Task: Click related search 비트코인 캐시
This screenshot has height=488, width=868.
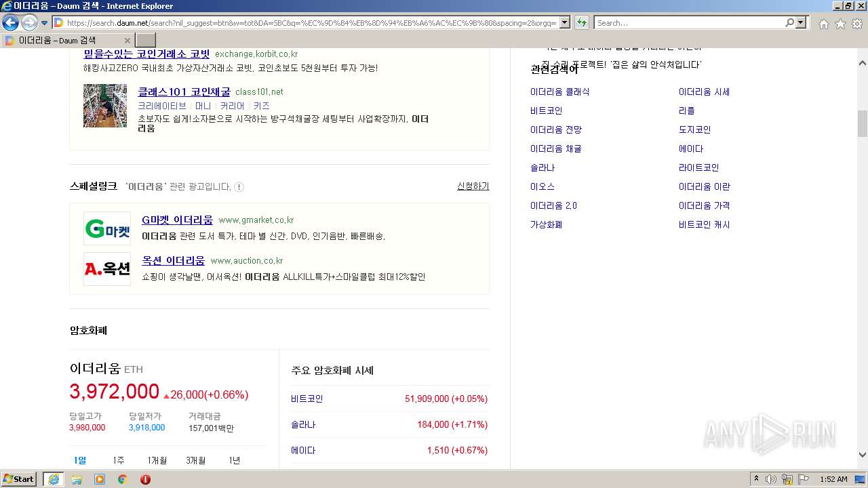Action: pos(705,224)
